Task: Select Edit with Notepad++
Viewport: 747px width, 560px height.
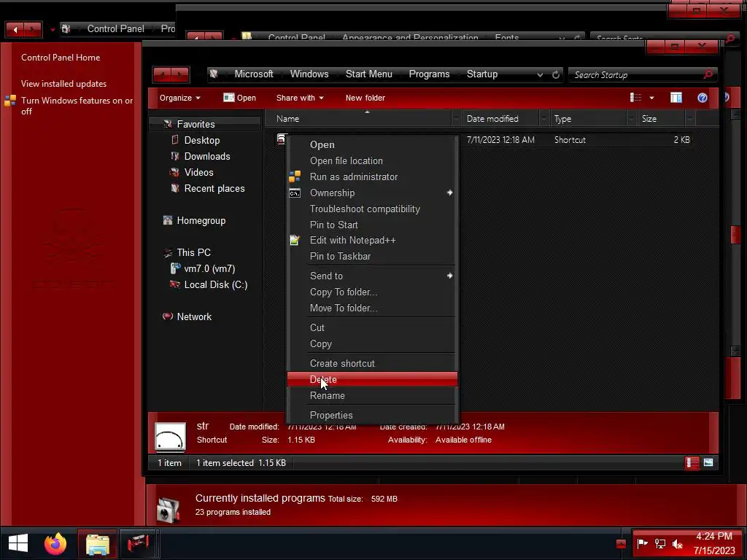Action: pos(372,241)
